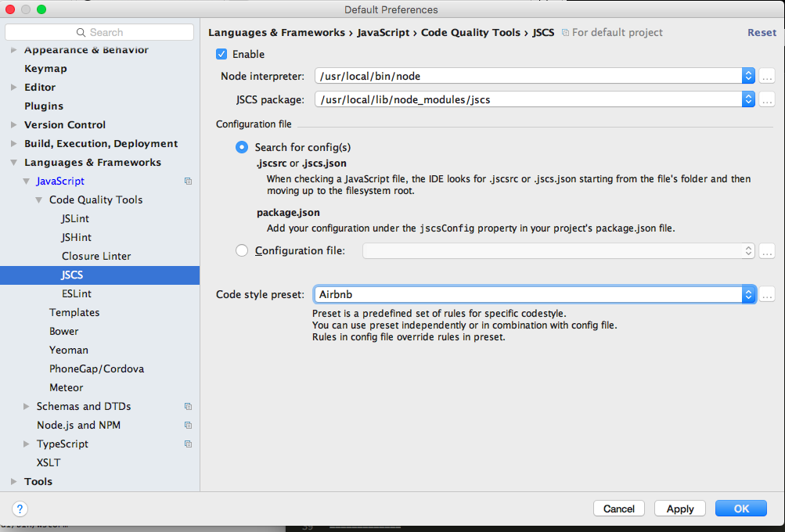Click the Reset link
Image resolution: width=785 pixels, height=532 pixels.
(761, 32)
